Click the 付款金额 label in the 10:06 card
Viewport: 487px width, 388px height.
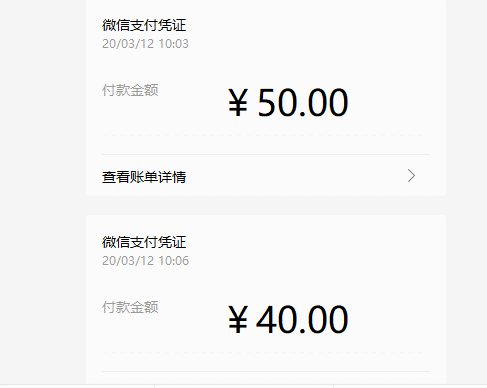[130, 307]
